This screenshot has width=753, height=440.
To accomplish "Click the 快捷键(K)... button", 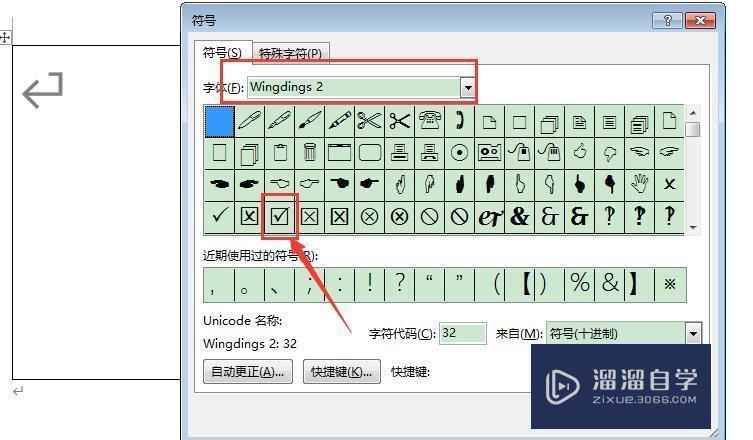I will point(341,372).
